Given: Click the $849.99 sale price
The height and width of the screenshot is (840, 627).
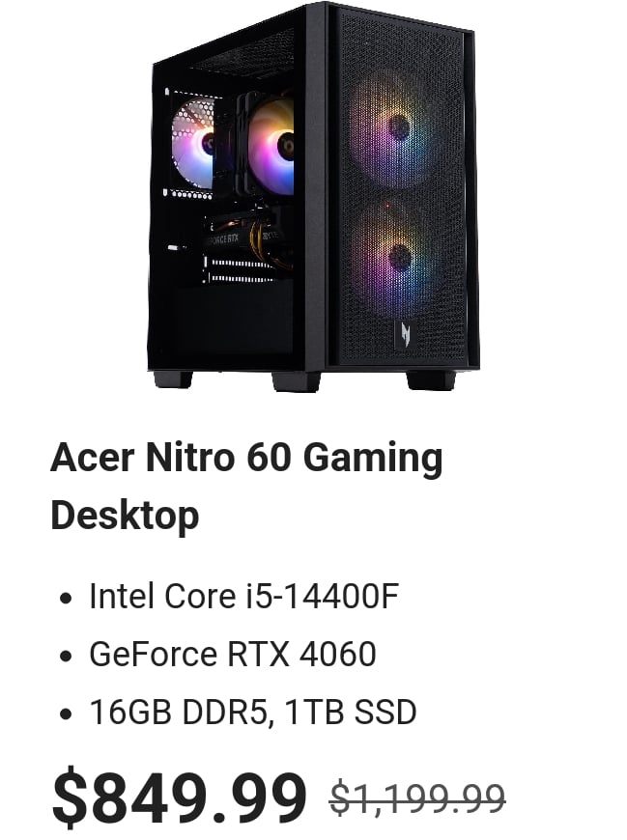Looking at the screenshot, I should click(179, 796).
